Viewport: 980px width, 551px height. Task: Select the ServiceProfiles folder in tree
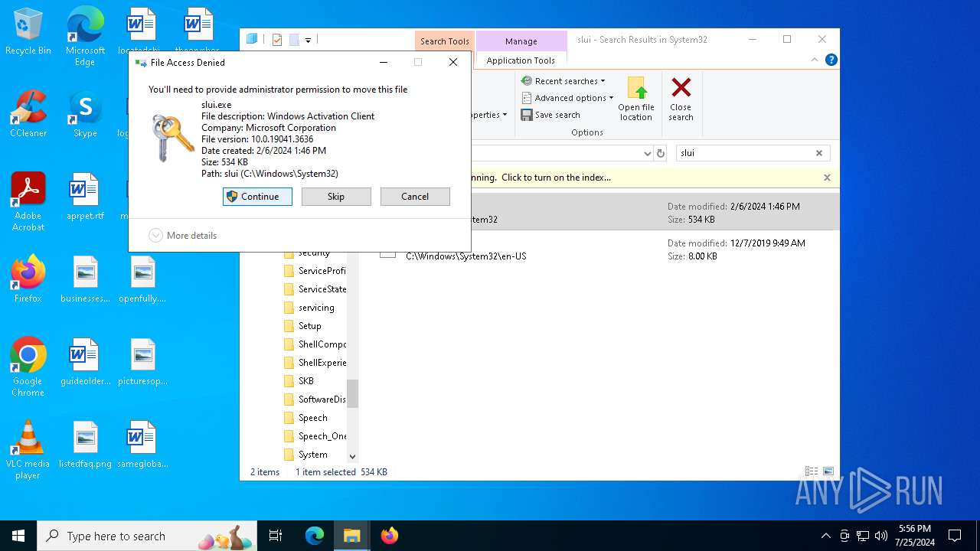pos(315,271)
